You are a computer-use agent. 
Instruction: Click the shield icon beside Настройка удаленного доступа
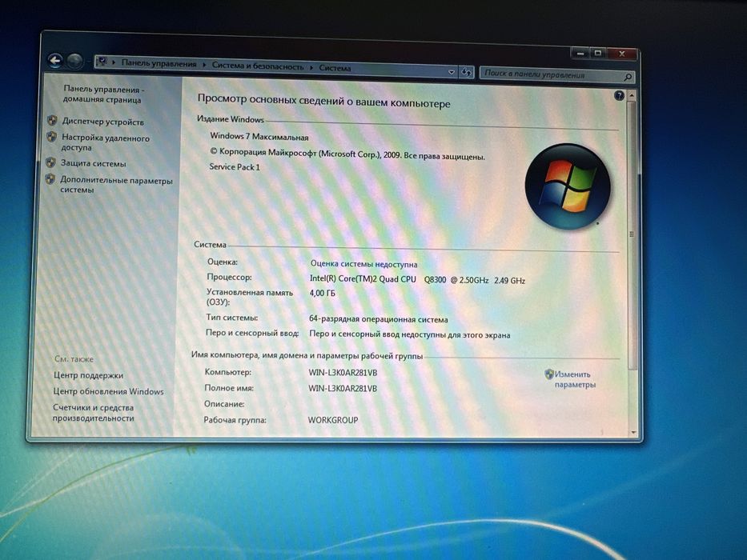pyautogui.click(x=51, y=137)
